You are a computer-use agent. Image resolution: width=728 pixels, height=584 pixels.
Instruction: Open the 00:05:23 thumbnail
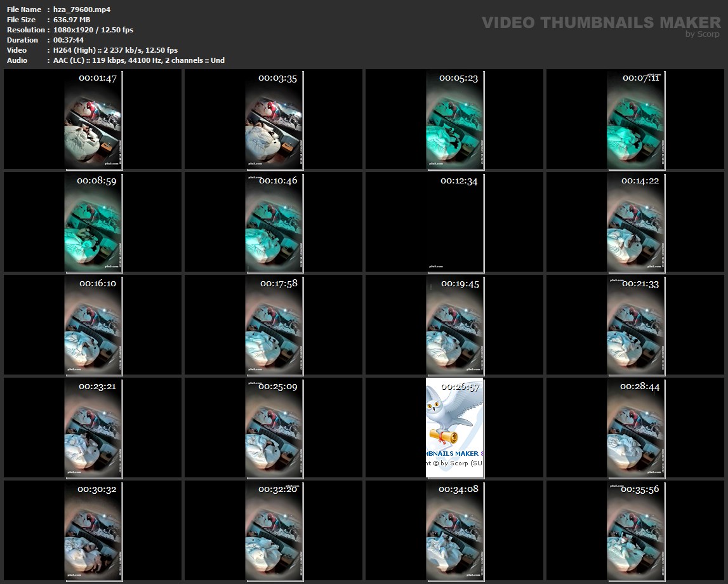(454, 120)
